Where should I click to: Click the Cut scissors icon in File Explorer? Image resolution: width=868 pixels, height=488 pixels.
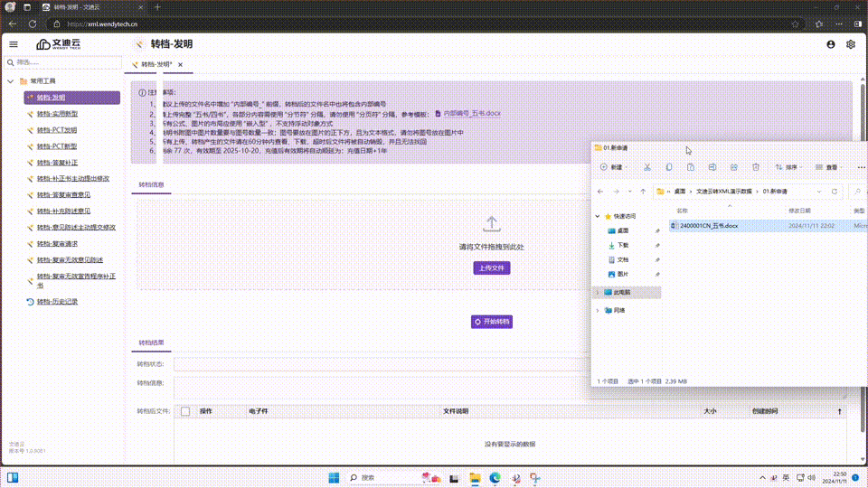pos(647,167)
